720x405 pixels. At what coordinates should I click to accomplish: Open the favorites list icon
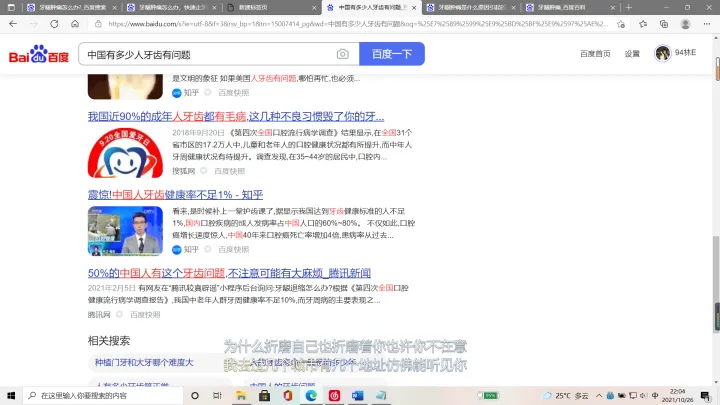click(643, 24)
